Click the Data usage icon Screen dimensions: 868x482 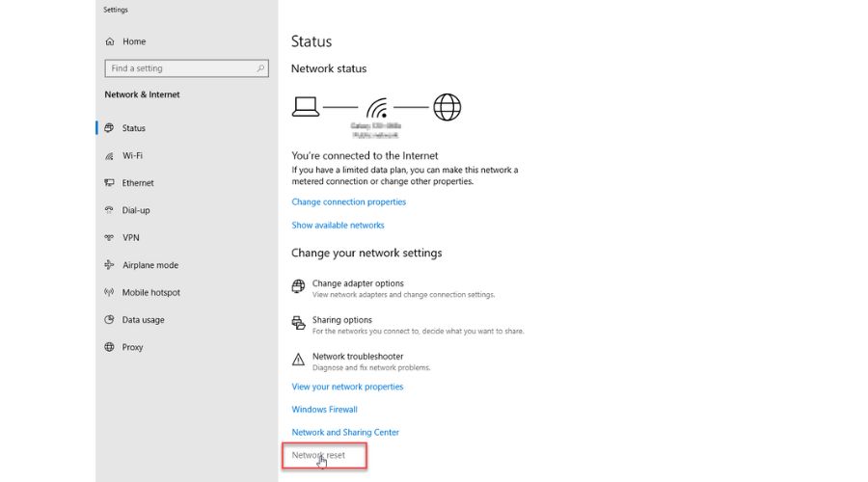click(x=110, y=320)
